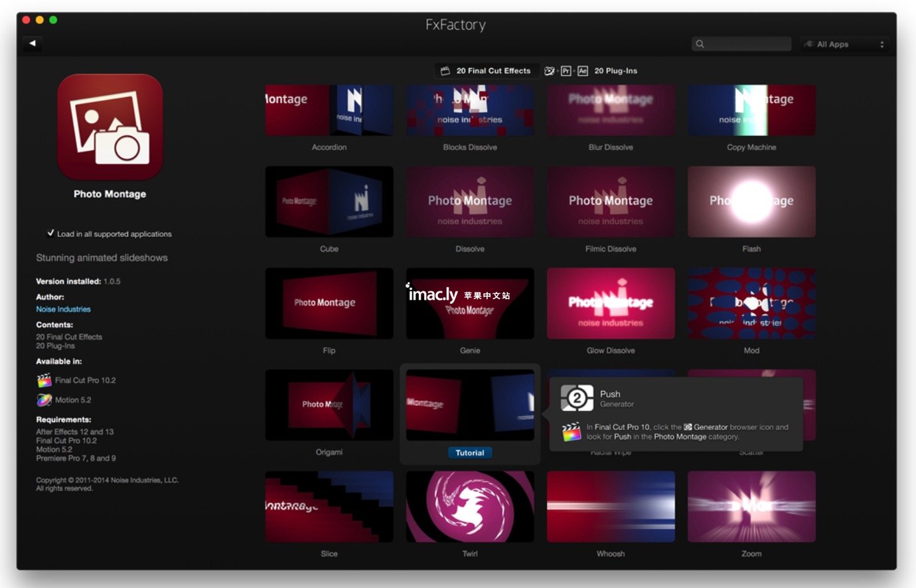The height and width of the screenshot is (588, 916).
Task: Click the FxFactory window title
Action: (x=455, y=25)
